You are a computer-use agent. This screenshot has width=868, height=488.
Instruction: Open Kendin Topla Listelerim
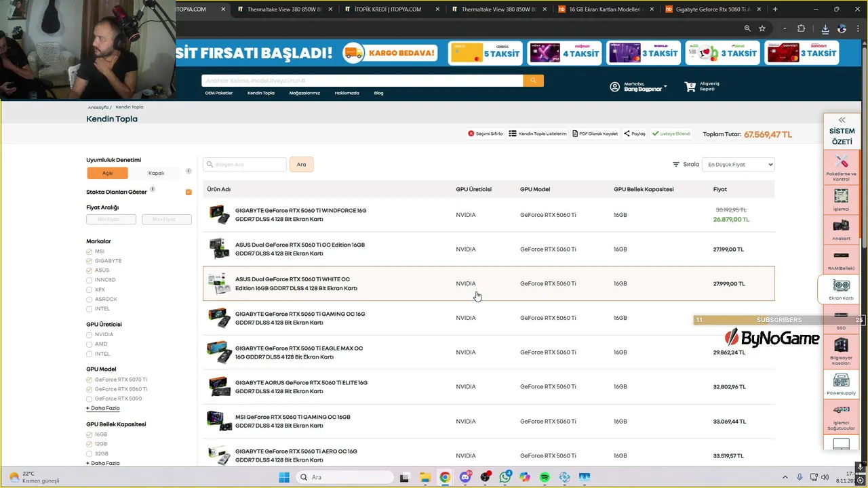pyautogui.click(x=538, y=134)
